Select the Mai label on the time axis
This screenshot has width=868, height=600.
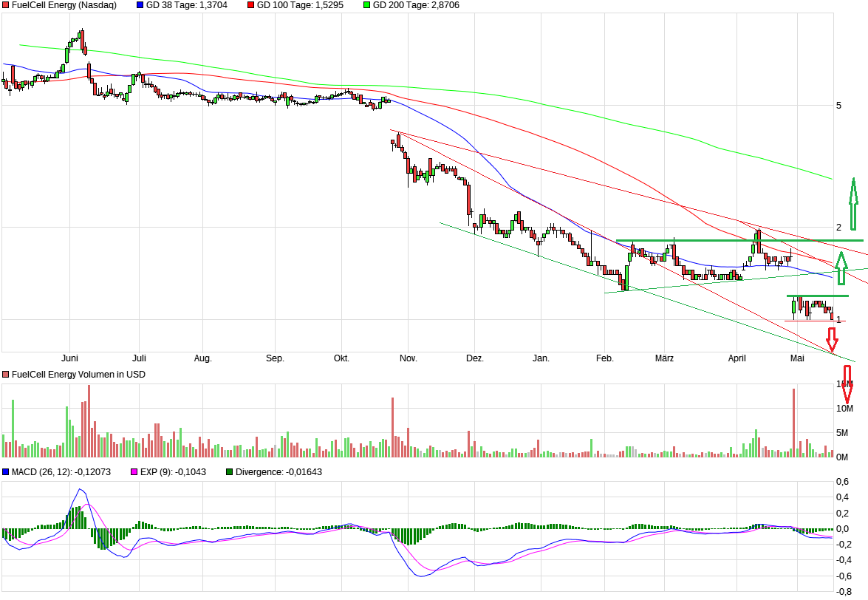[x=796, y=358]
